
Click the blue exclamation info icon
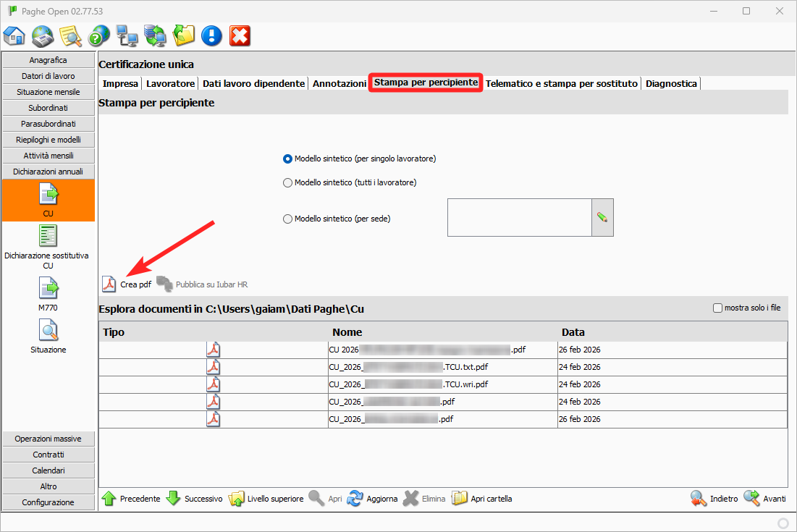tap(211, 35)
